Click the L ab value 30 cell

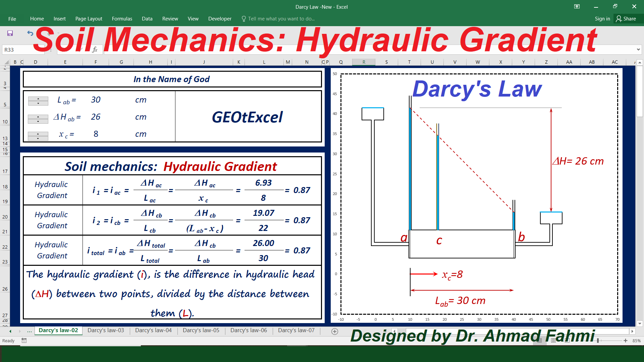pos(96,100)
